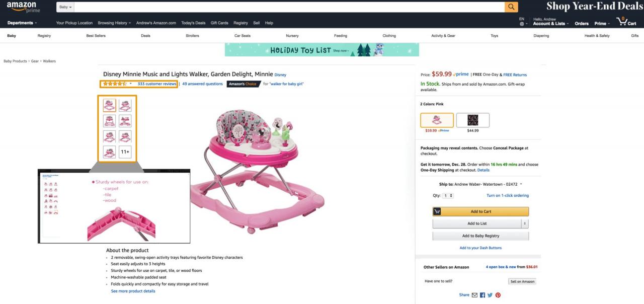644x304 pixels.
Task: Share the product on Pinterest
Action: 498,295
